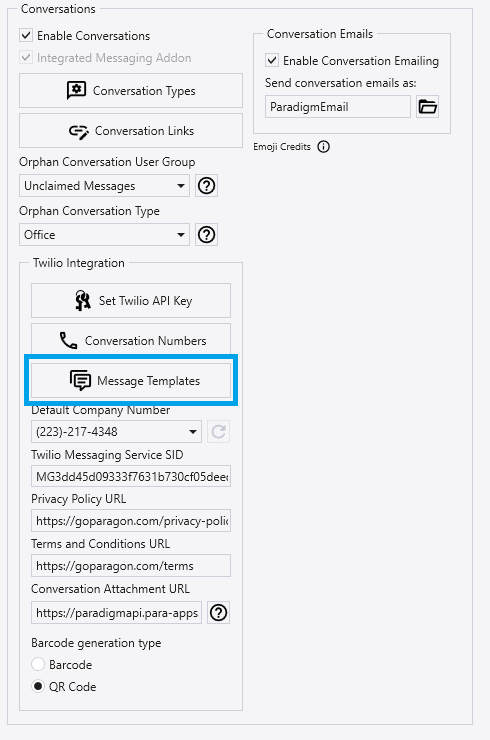Select the QR Code radio option
This screenshot has width=490, height=740.
coord(38,686)
